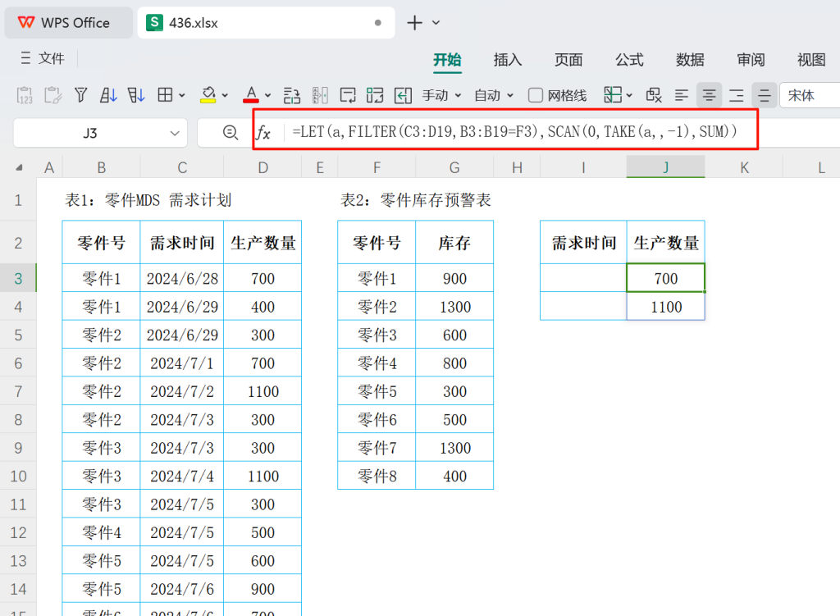Toggle middle vertical alignment
Image resolution: width=840 pixels, height=616 pixels.
click(x=765, y=96)
